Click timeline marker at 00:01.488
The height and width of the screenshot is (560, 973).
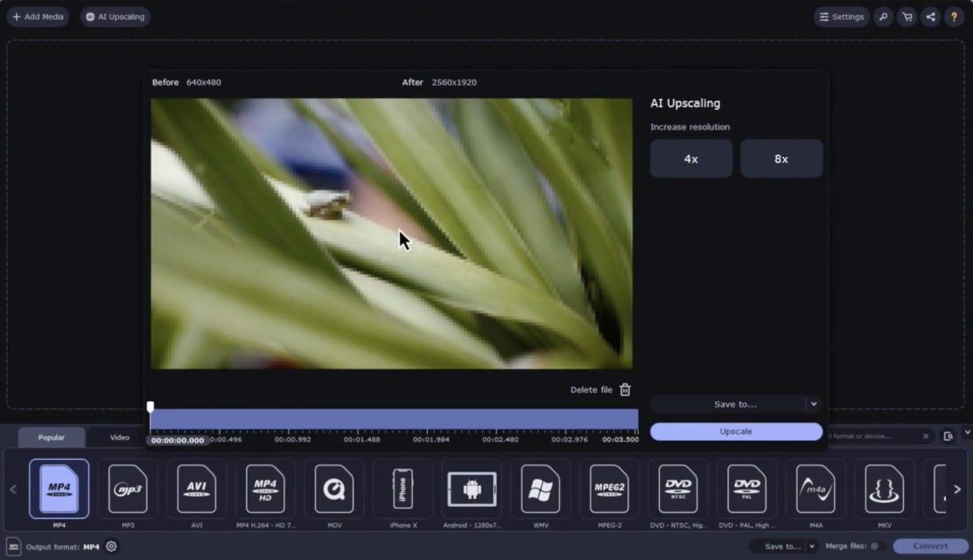362,439
